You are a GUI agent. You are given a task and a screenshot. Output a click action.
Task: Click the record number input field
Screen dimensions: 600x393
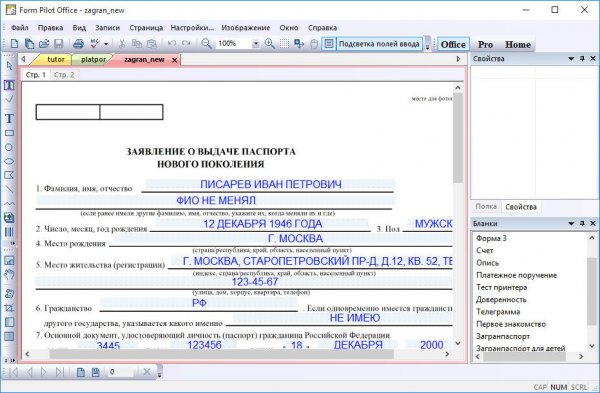coord(121,372)
